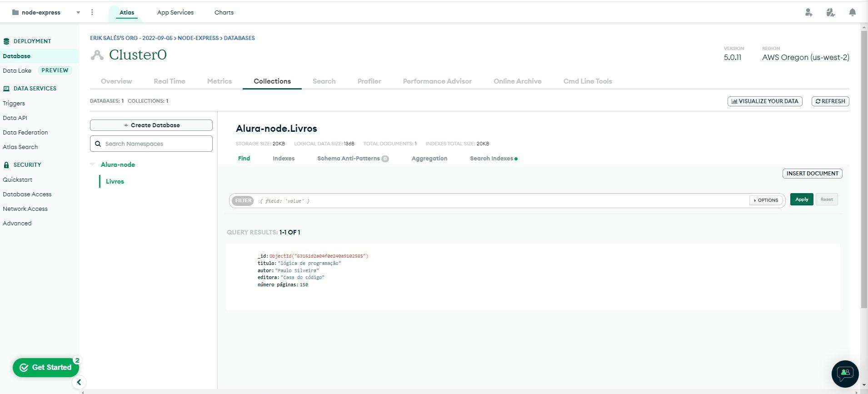868x394 pixels.
Task: Open Atlas Search in the sidebar
Action: [20, 147]
